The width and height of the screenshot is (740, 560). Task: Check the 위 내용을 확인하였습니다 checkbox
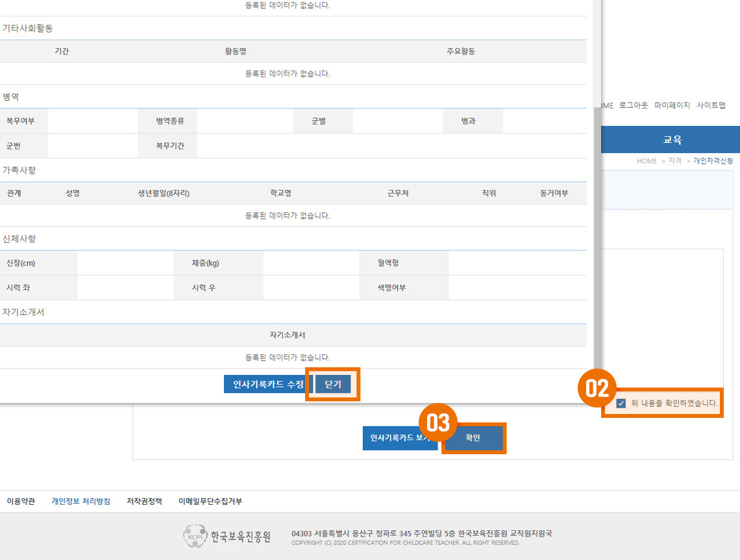point(621,403)
